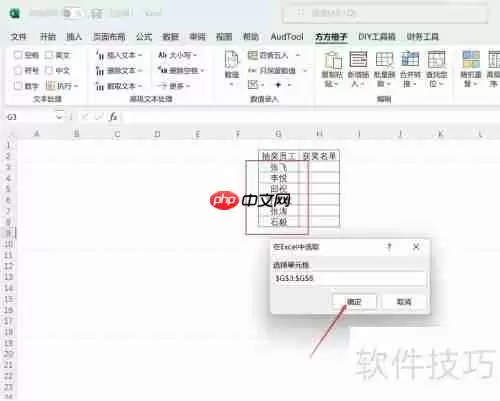500x401 pixels.
Task: Close the 在Excel中选取 dialog
Action: click(x=416, y=247)
